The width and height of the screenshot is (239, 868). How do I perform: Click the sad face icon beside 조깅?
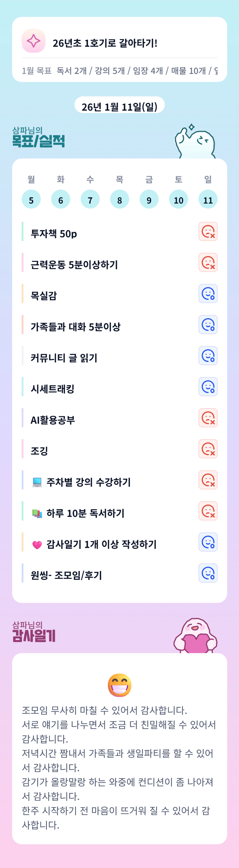point(208,449)
